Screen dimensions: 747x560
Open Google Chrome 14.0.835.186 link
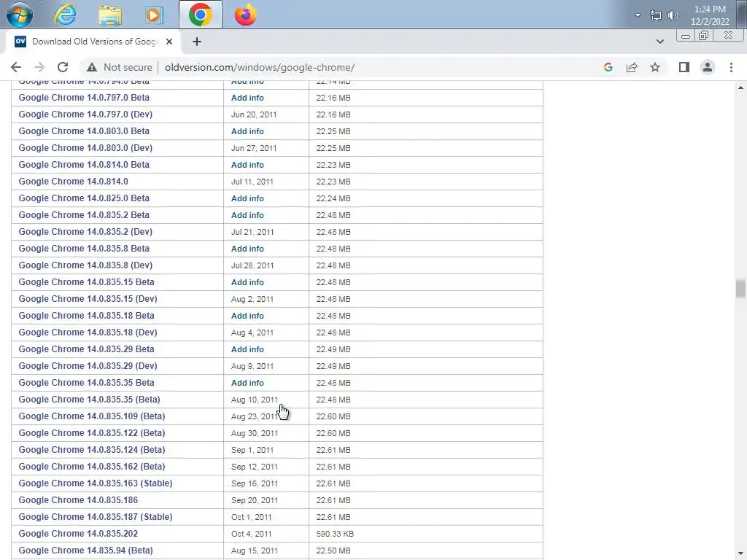click(x=78, y=500)
